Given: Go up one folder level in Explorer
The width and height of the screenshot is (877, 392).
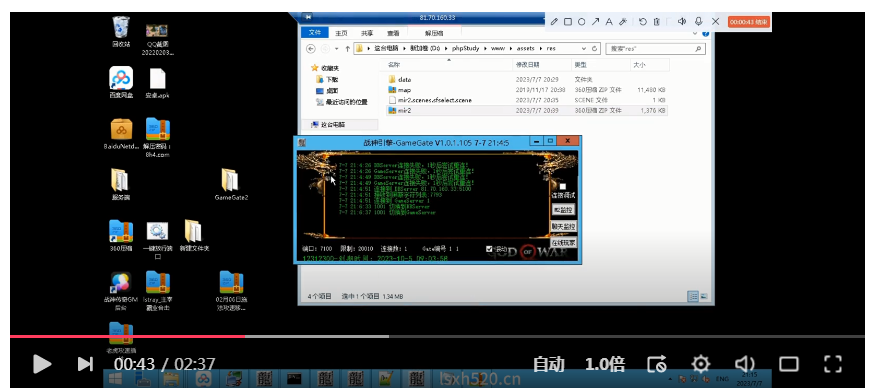Looking at the screenshot, I should click(x=347, y=49).
